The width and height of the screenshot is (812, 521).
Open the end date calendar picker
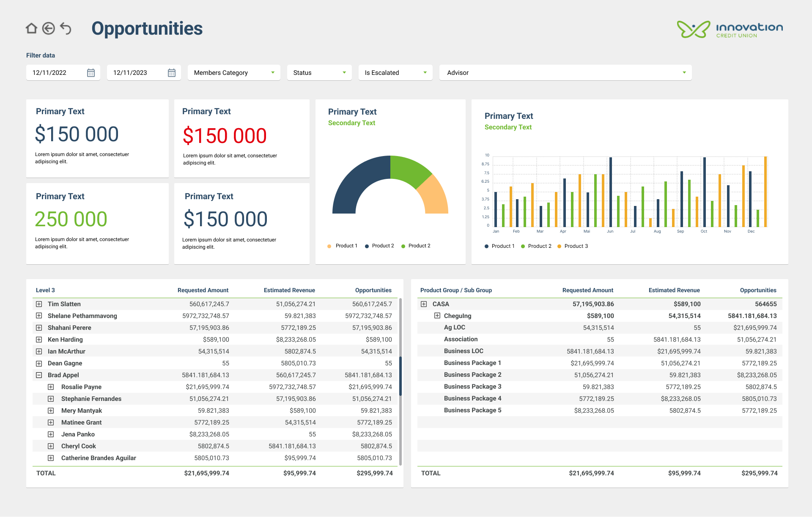tap(172, 73)
